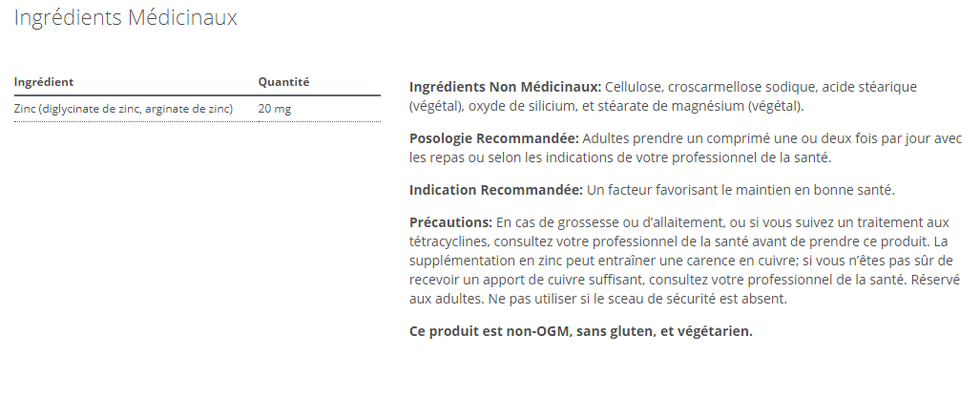The width and height of the screenshot is (980, 398).
Task: Click the "Ingrédient" column header
Action: 44,82
